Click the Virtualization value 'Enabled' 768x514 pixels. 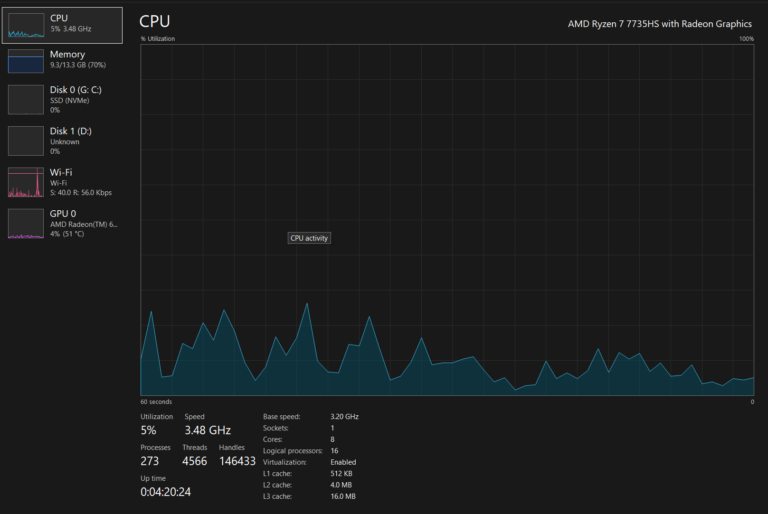click(343, 462)
